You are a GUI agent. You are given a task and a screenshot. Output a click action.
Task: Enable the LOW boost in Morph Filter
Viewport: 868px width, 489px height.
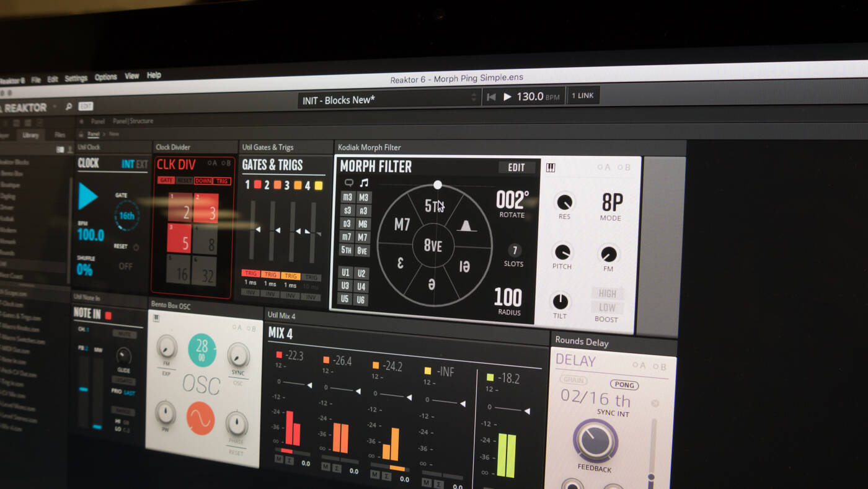point(607,307)
